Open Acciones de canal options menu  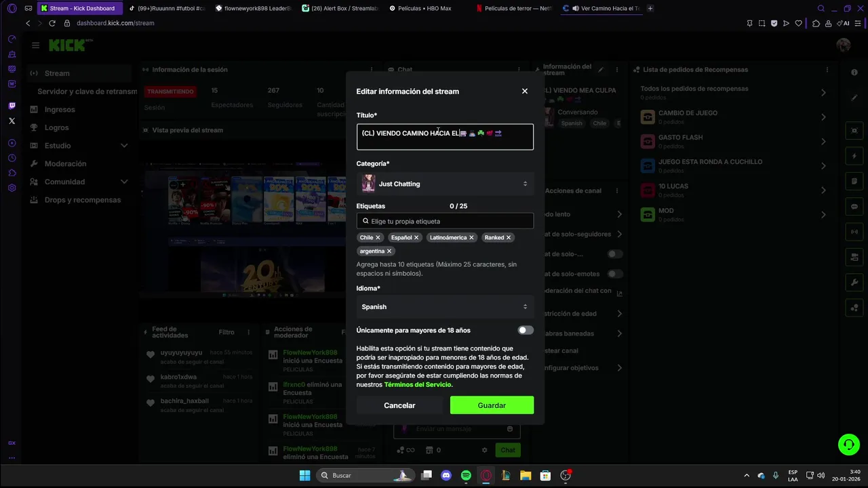pos(616,190)
